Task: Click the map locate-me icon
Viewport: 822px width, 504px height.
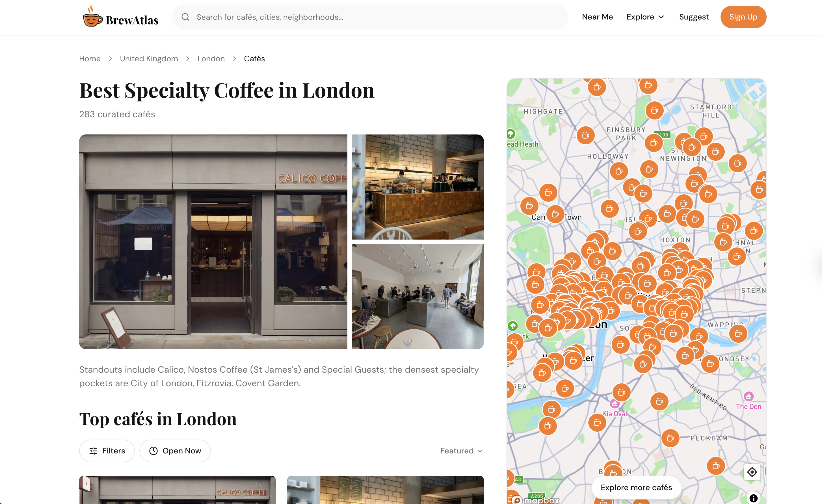Action: click(x=752, y=472)
